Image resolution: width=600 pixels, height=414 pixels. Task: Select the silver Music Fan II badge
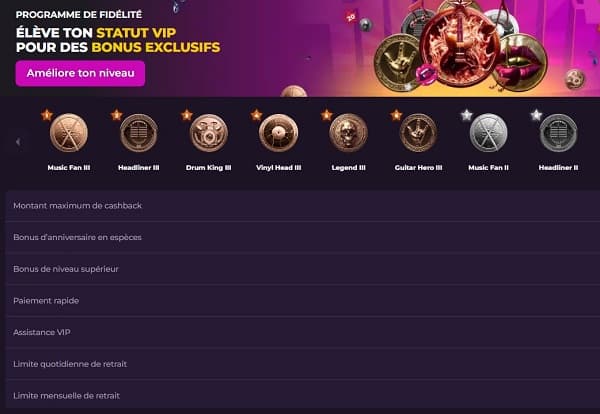coord(488,133)
